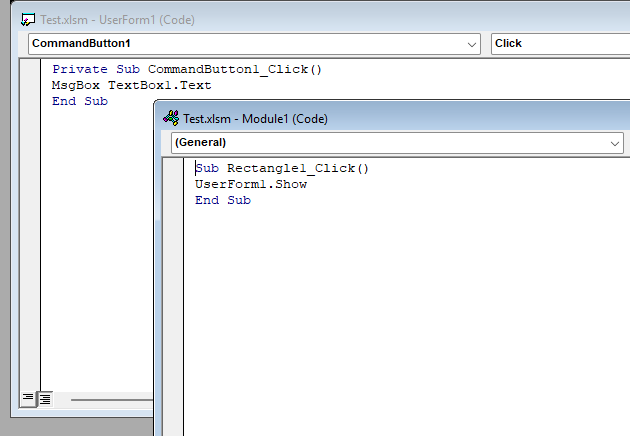Click the margin indicator bar in Module1 window
The width and height of the screenshot is (630, 436).
pyautogui.click(x=173, y=297)
